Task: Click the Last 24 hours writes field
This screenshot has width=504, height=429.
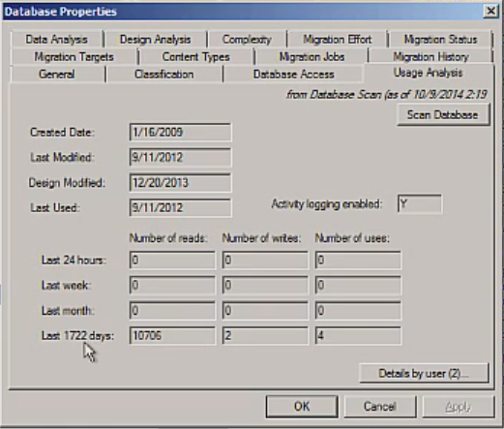Action: pyautogui.click(x=265, y=260)
